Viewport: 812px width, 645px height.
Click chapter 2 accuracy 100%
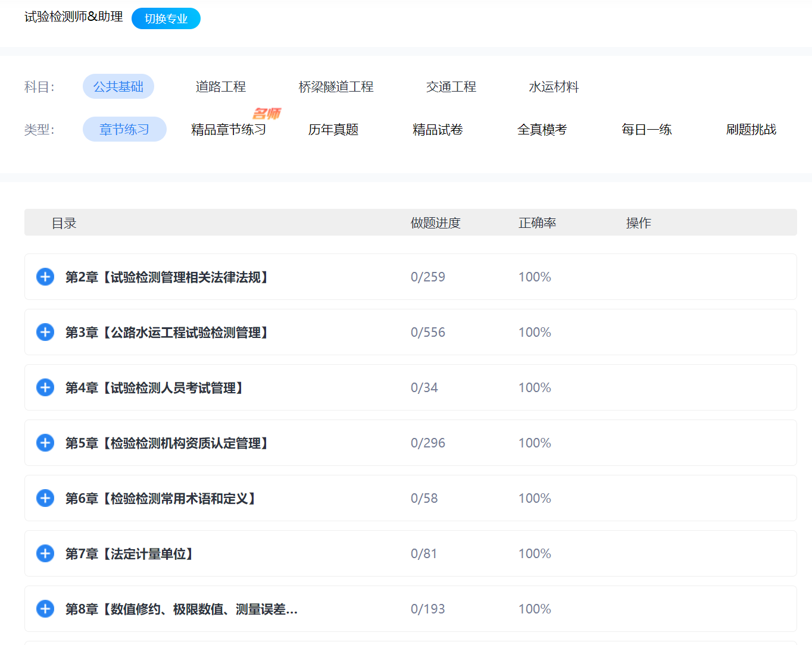click(x=535, y=277)
